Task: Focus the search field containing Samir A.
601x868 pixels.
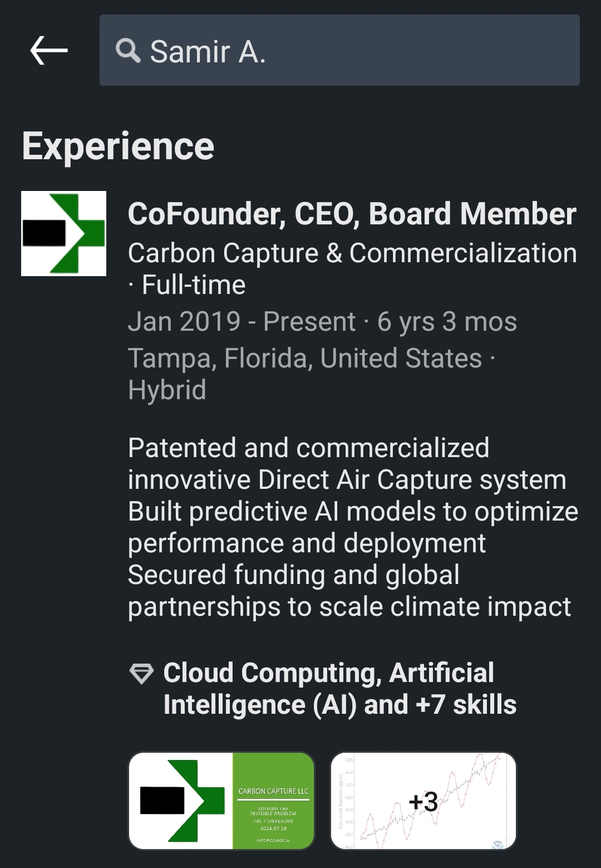Action: click(356, 51)
